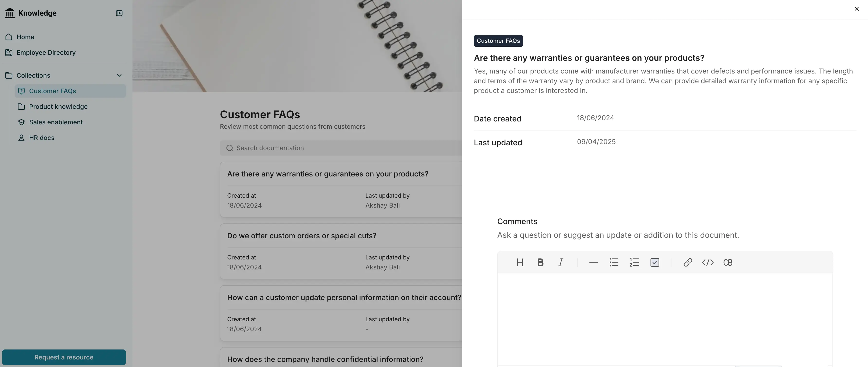Insert an inline code snippet
Image resolution: width=868 pixels, height=367 pixels.
pos(708,262)
